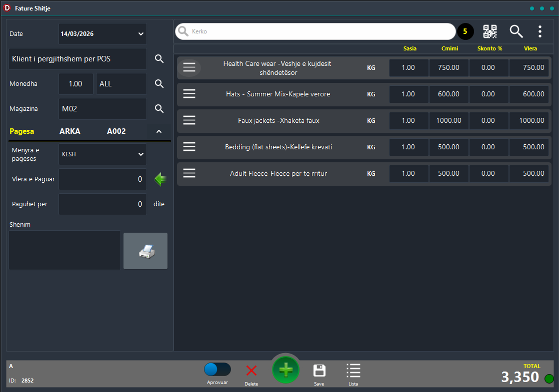The image size is (559, 392).
Task: Open the QR code scanner
Action: click(x=490, y=31)
